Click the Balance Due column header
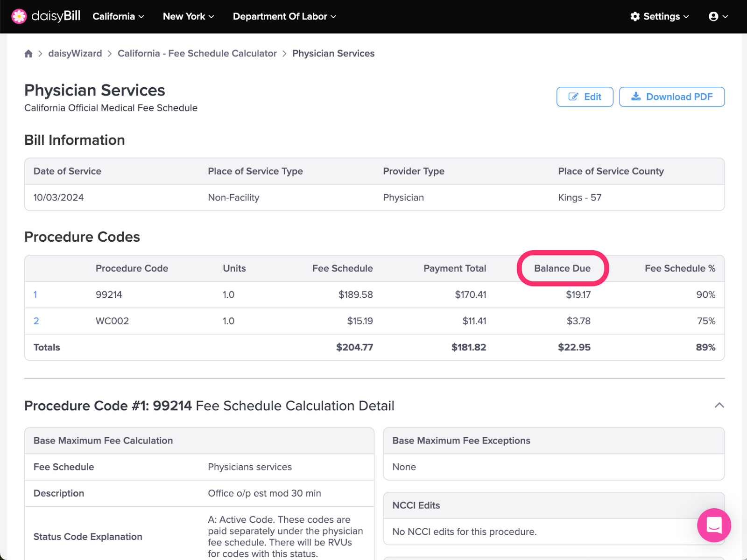This screenshot has width=747, height=560. [562, 268]
